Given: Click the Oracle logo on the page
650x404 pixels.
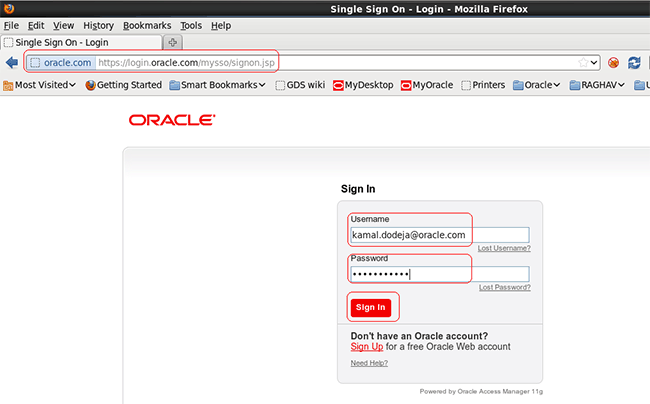Looking at the screenshot, I should (x=172, y=120).
